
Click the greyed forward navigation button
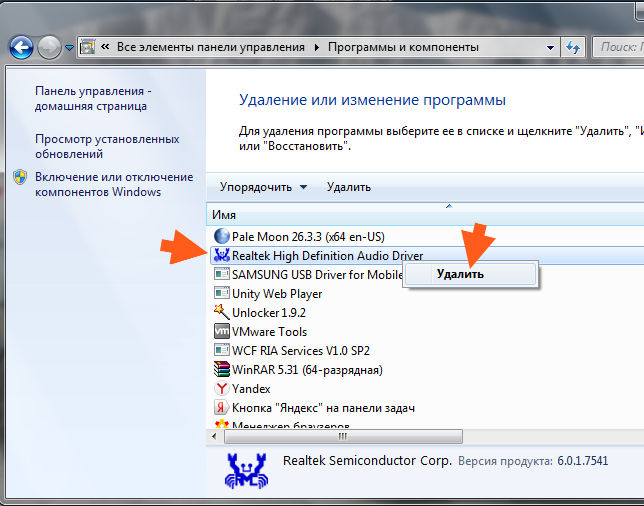click(49, 47)
